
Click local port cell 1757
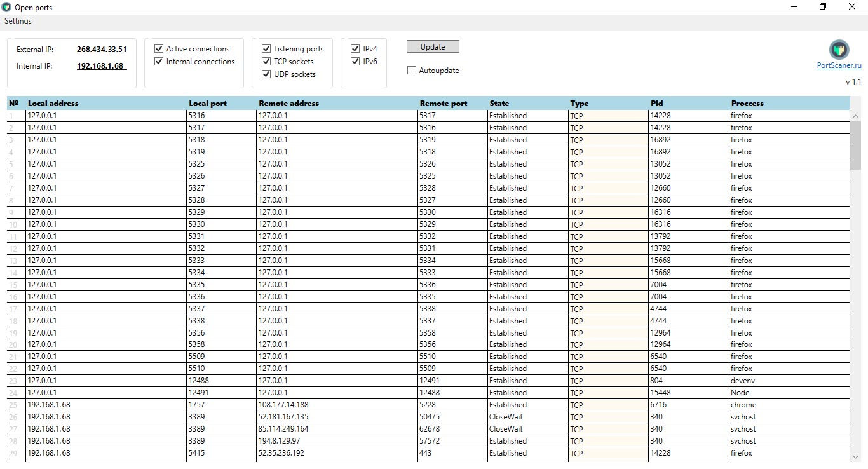tap(221, 405)
